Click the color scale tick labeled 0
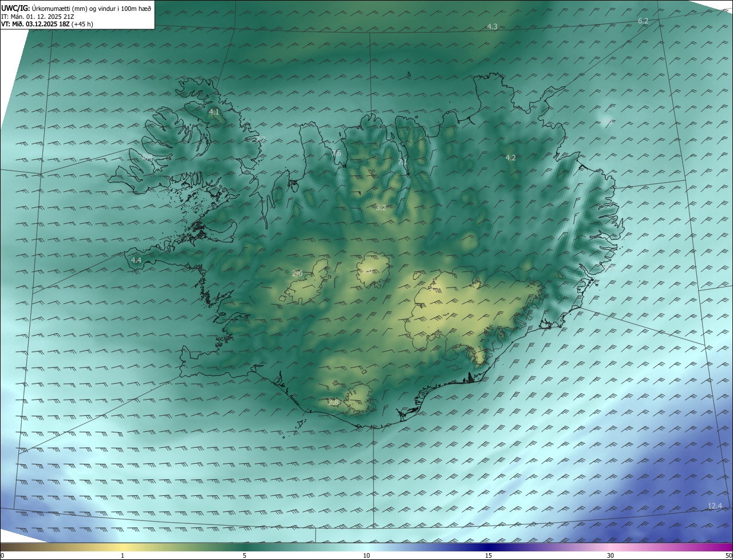This screenshot has height=560, width=733. coord(2,555)
